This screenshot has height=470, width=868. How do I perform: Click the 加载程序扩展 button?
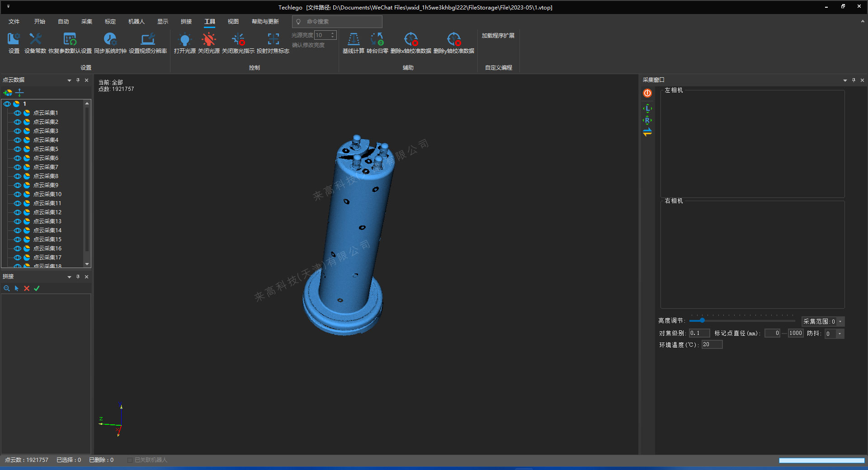pyautogui.click(x=498, y=36)
